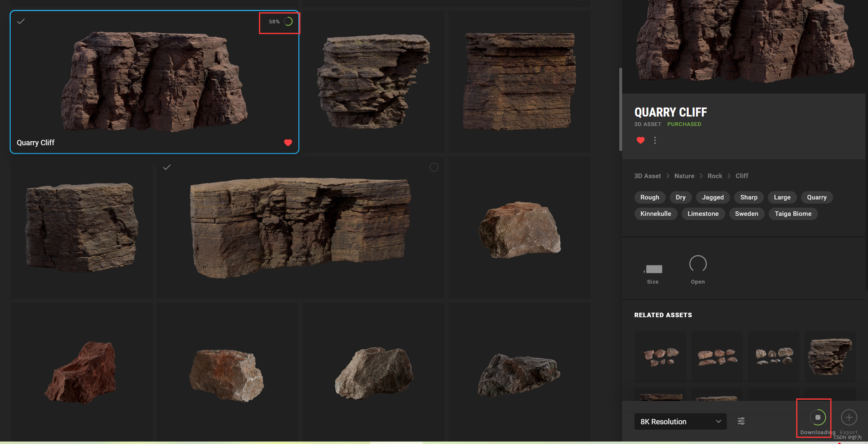Image resolution: width=868 pixels, height=444 pixels.
Task: Unfavorite Quarry Cliff in the detail panel
Action: pos(640,140)
